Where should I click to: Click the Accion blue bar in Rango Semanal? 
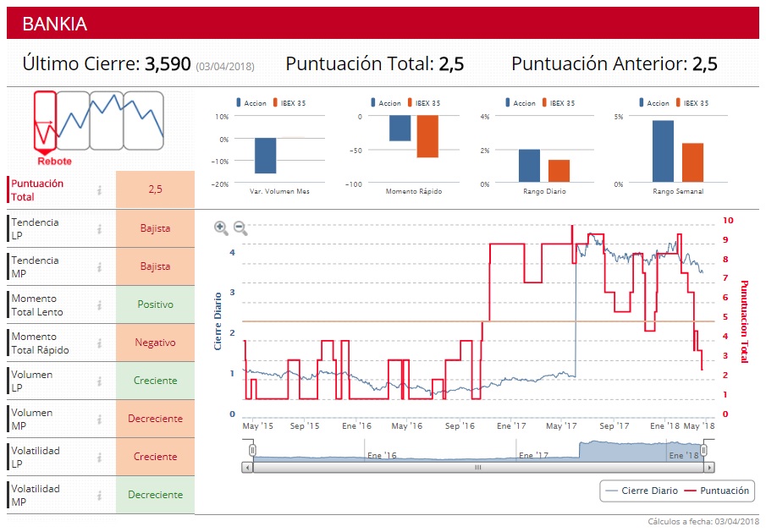coord(663,151)
